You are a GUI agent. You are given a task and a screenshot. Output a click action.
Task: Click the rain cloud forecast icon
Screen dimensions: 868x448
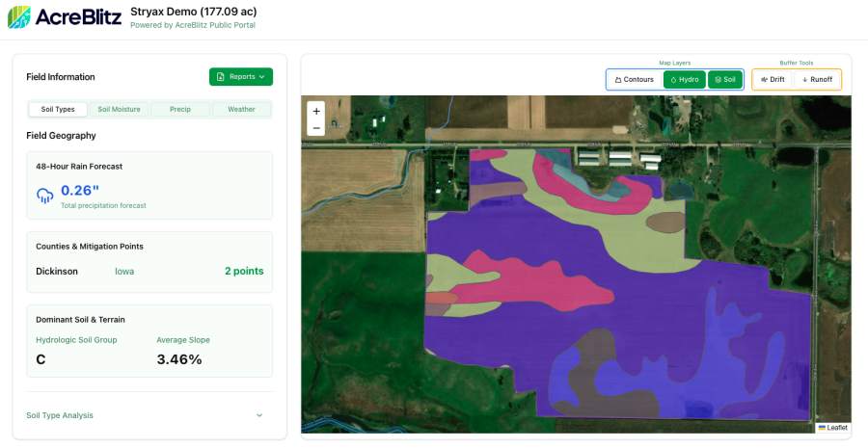click(x=44, y=196)
